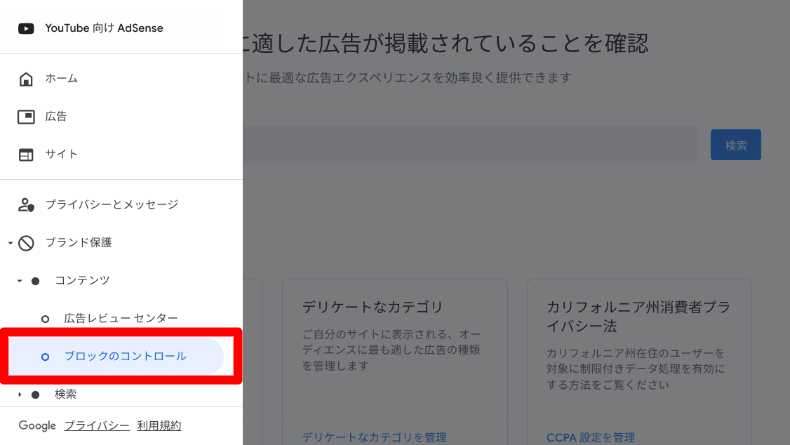Image resolution: width=790 pixels, height=445 pixels.
Task: Click the block icon beside ブランド保護
Action: click(26, 243)
